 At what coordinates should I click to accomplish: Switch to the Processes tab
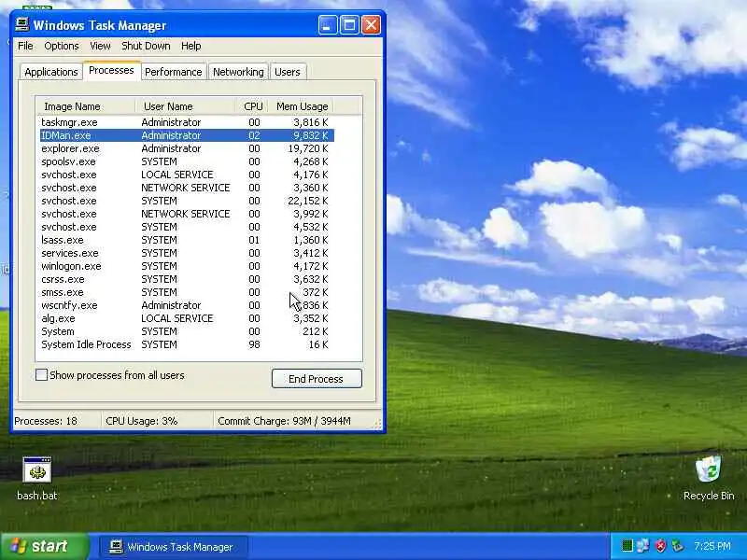pos(111,71)
